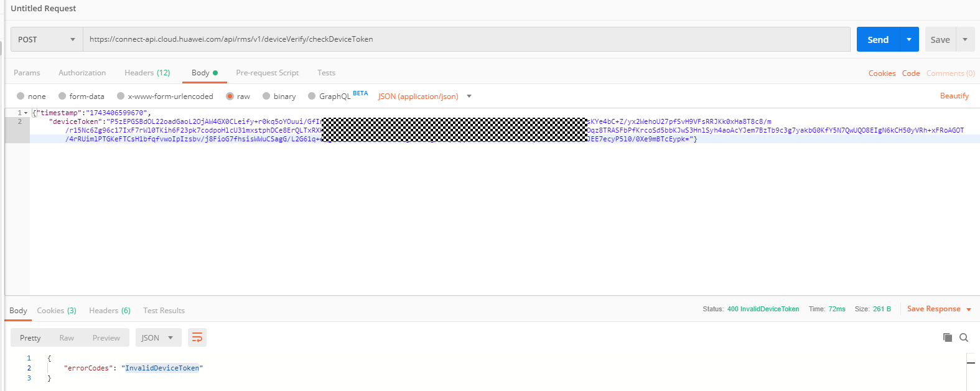Image resolution: width=980 pixels, height=391 pixels.
Task: Select the binary body radio button
Action: (x=266, y=97)
